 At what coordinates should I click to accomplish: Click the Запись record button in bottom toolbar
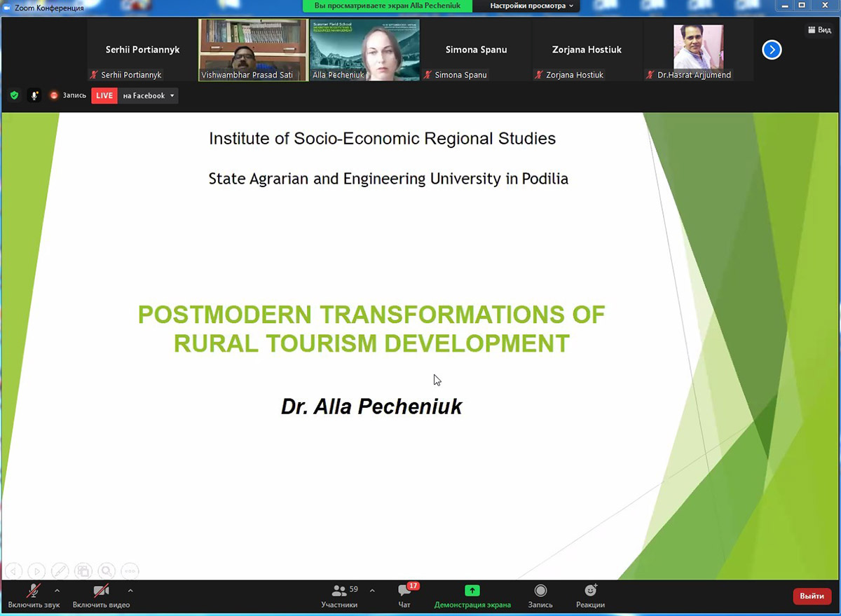[x=540, y=596]
